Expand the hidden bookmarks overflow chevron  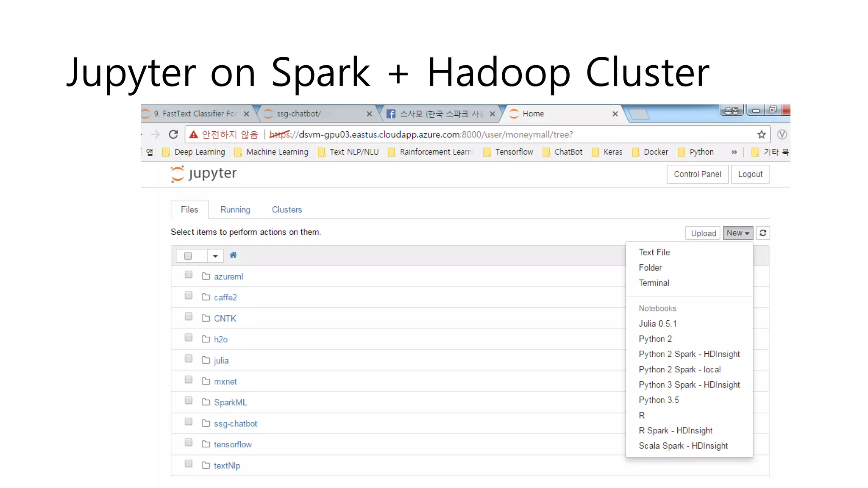734,152
